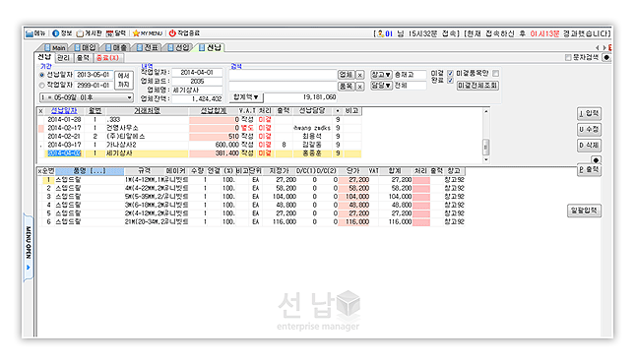Click the 작업종료 power icon
This screenshot has height=364, width=635.
pos(172,33)
